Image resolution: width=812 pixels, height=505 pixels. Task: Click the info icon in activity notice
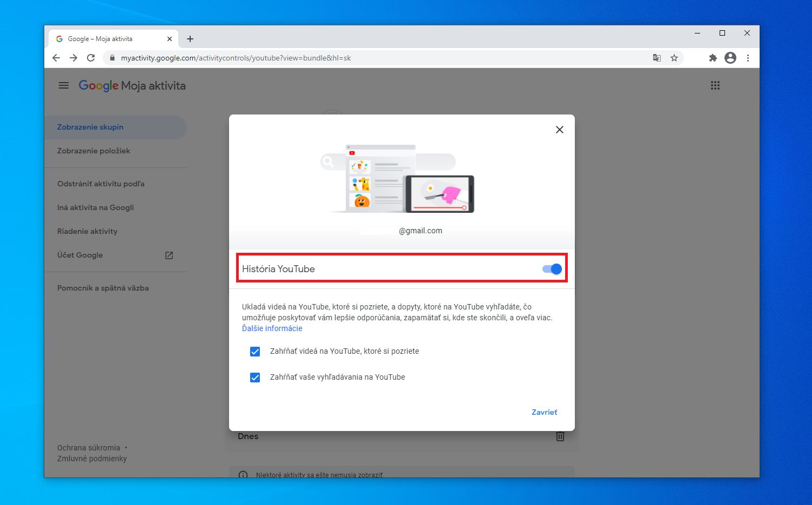pos(243,475)
